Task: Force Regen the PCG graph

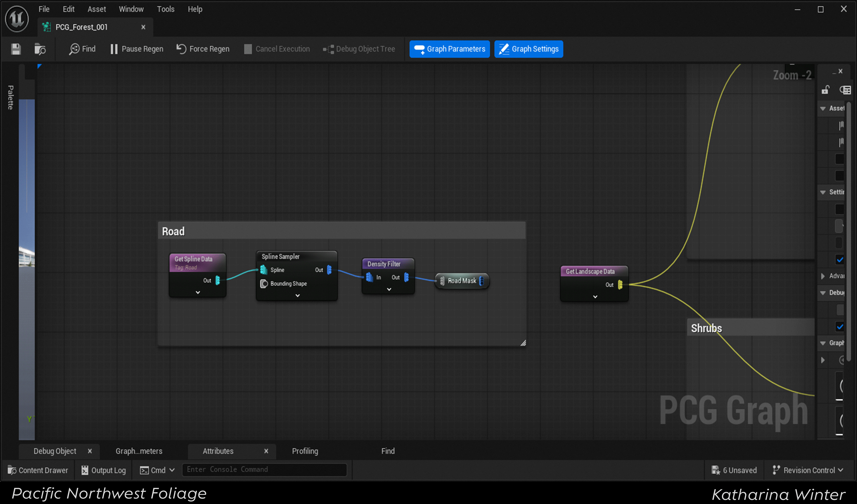Action: click(203, 49)
